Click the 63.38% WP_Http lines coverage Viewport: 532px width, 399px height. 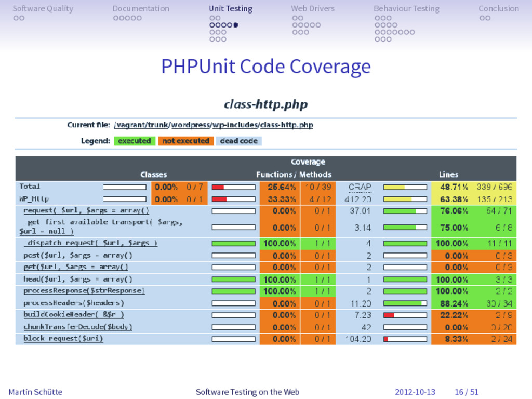(454, 199)
